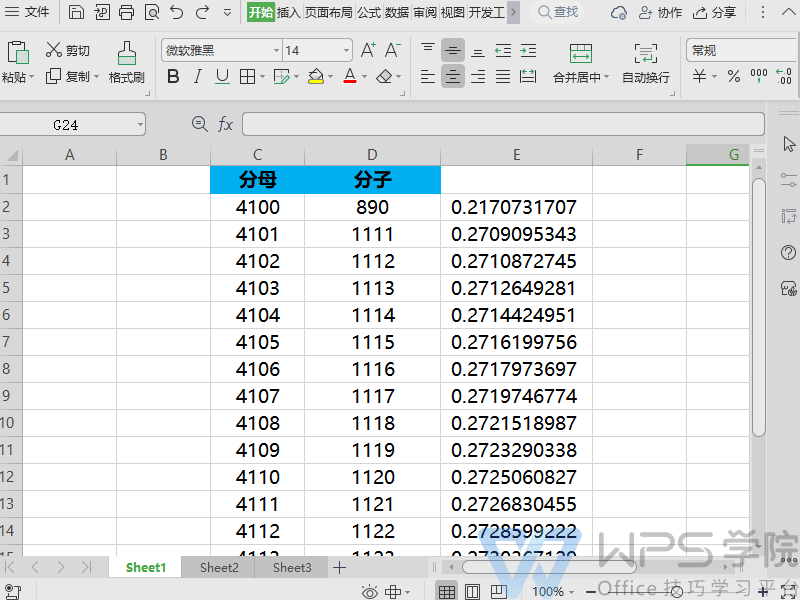Decrease indent icon

coord(503,50)
